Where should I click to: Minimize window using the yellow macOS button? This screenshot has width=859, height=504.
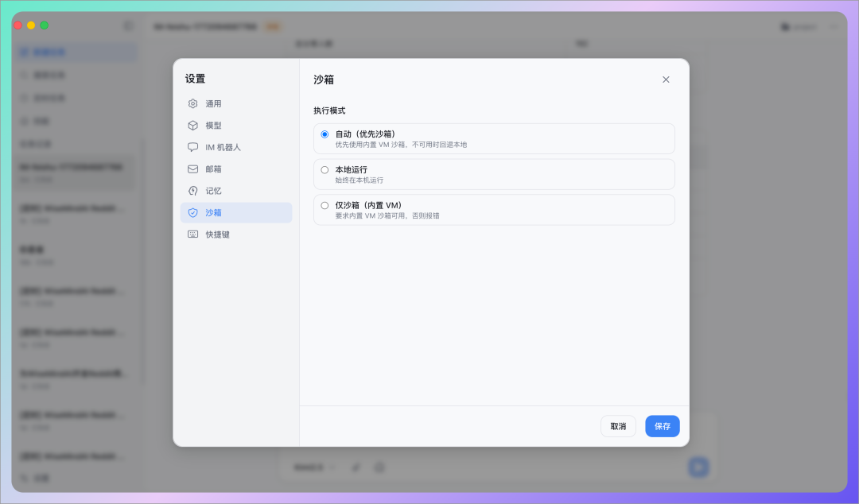31,25
